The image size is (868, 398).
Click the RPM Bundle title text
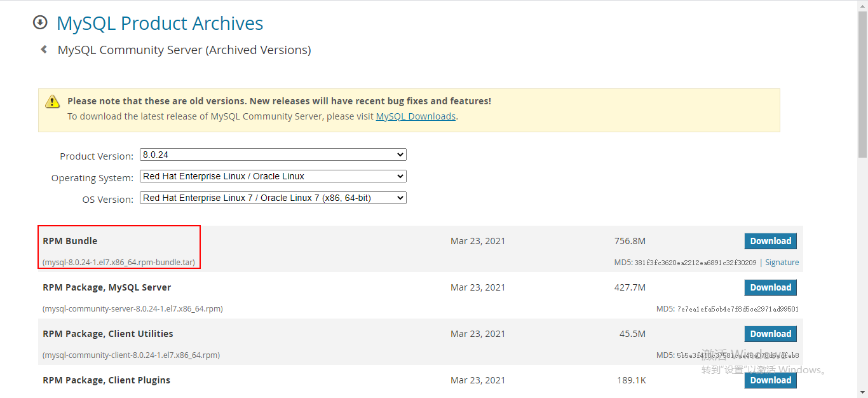click(x=70, y=241)
